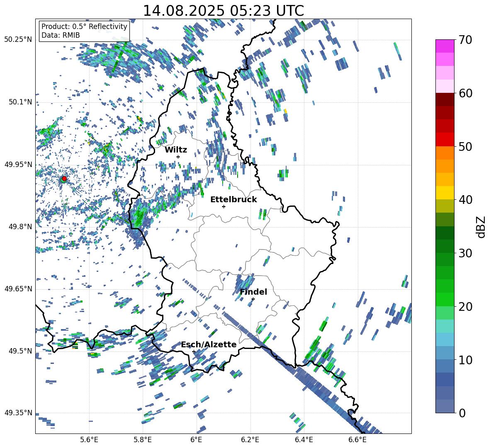This screenshot has height=448, width=491.
Task: Click the Ettelbruck city label
Action: pyautogui.click(x=233, y=200)
